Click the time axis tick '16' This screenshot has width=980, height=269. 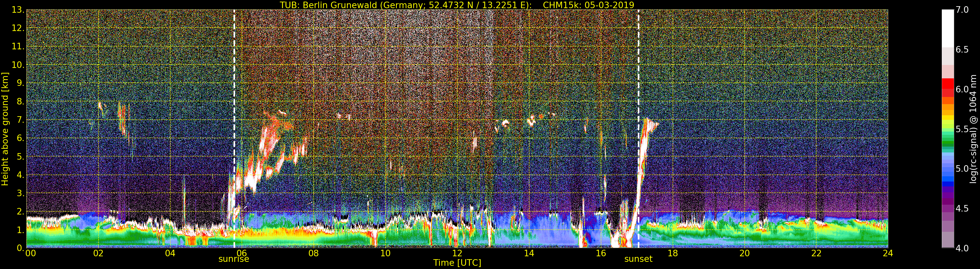601,253
